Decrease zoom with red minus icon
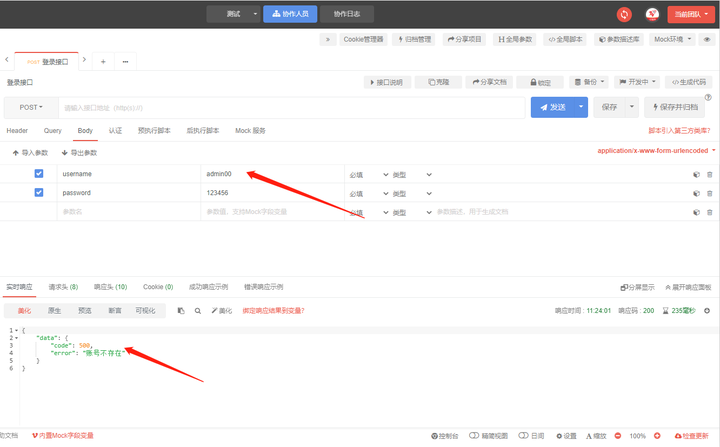Screen dimensions: 720x447 (618, 436)
